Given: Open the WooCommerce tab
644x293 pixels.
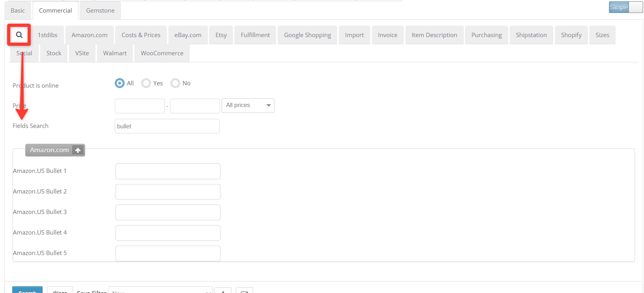Looking at the screenshot, I should click(x=162, y=53).
